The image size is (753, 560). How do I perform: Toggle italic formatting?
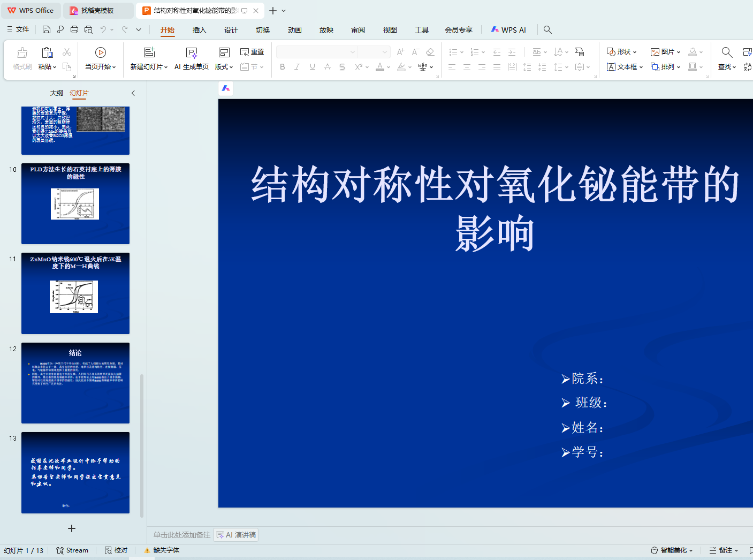[x=297, y=67]
